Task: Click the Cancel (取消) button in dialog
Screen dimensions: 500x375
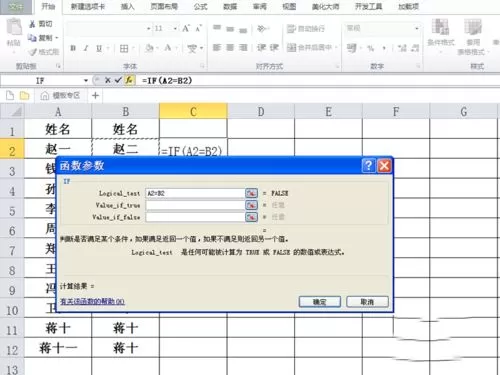Action: [x=367, y=302]
